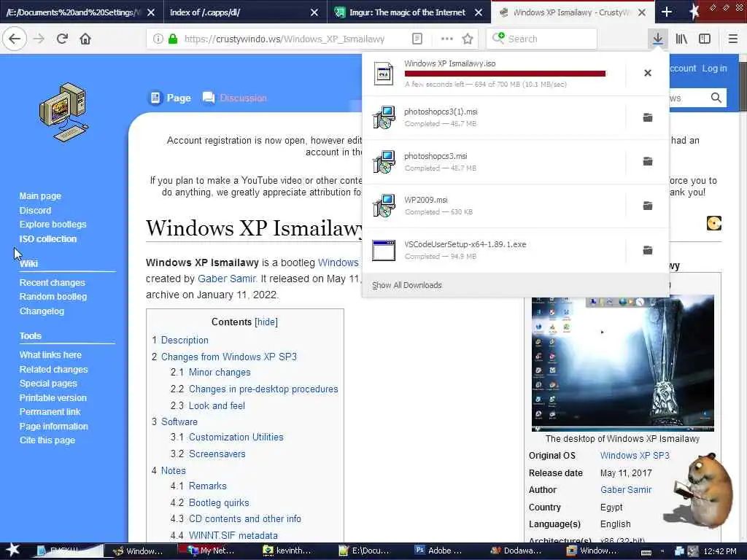Screen dimensions: 747x560
Task: Toggle the sidebar view icon
Action: (705, 39)
